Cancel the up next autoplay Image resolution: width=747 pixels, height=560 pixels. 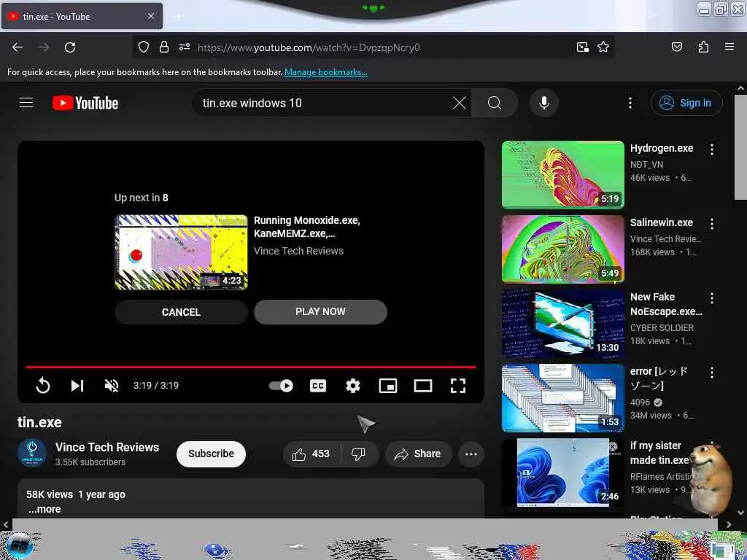click(181, 312)
